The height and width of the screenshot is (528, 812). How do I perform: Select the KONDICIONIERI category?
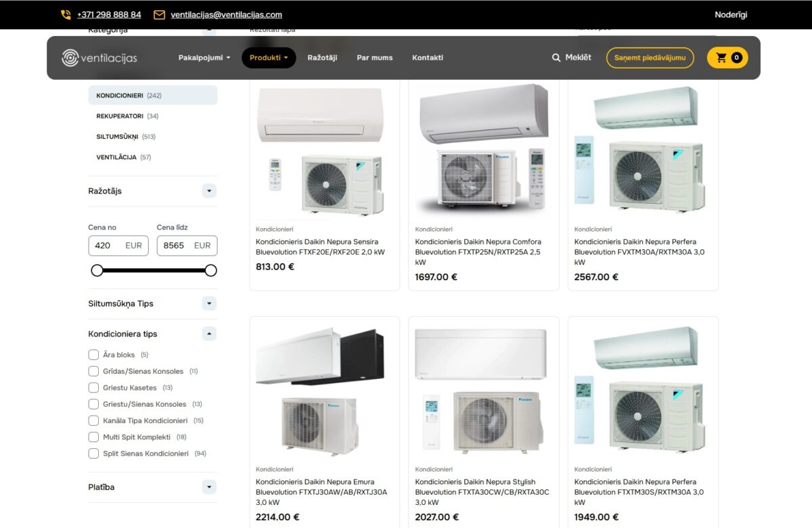(153, 95)
